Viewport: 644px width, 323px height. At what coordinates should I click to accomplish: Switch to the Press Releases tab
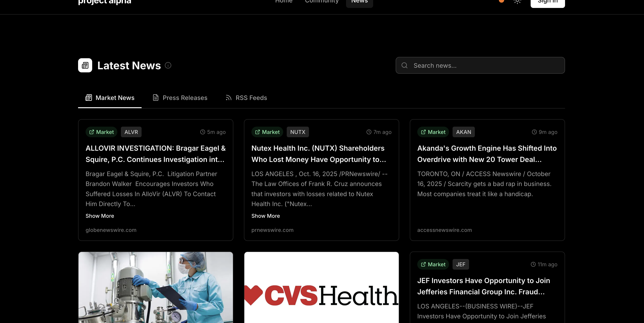180,98
